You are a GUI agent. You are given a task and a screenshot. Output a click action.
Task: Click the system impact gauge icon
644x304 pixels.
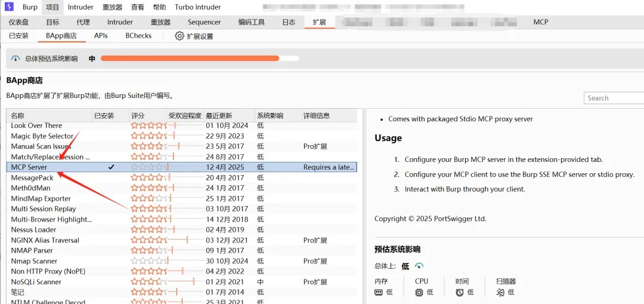pos(16,59)
